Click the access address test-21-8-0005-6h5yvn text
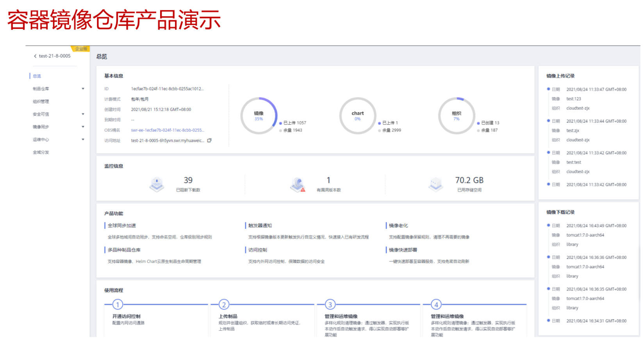 coord(168,141)
